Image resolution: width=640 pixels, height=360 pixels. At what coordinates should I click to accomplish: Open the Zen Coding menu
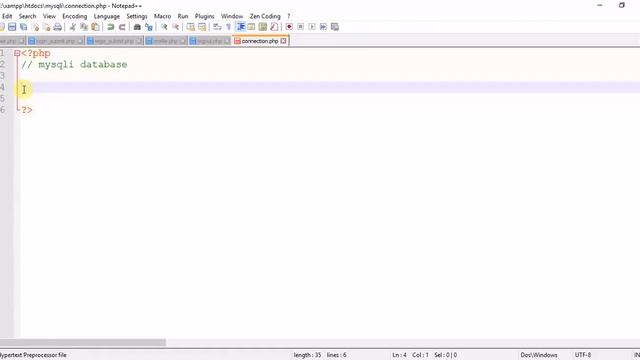(265, 16)
